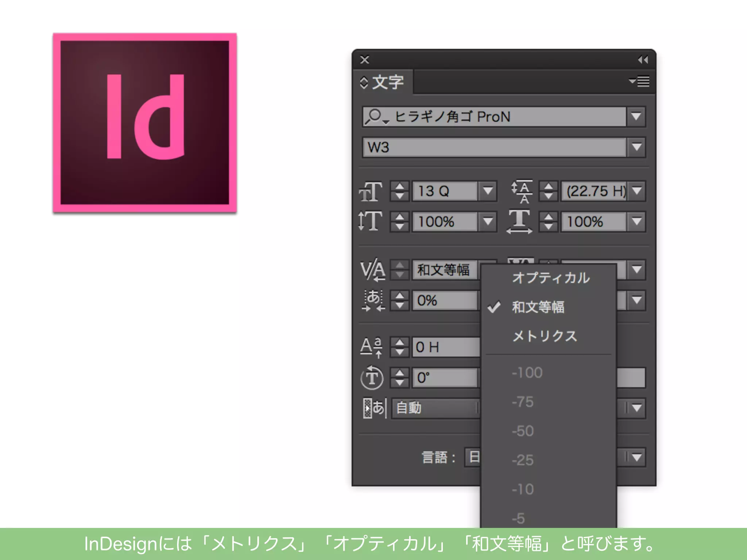Click the leading icon
This screenshot has width=747, height=560.
coord(522,191)
